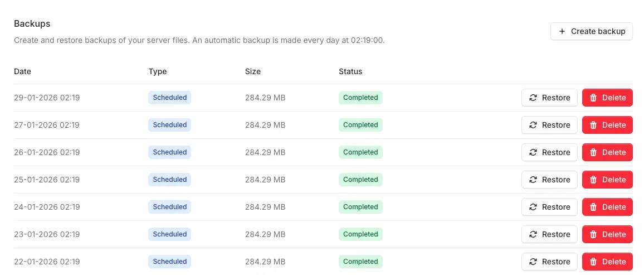Click Delete label for the 24-01-2026 backup
The width and height of the screenshot is (644, 275).
click(614, 207)
